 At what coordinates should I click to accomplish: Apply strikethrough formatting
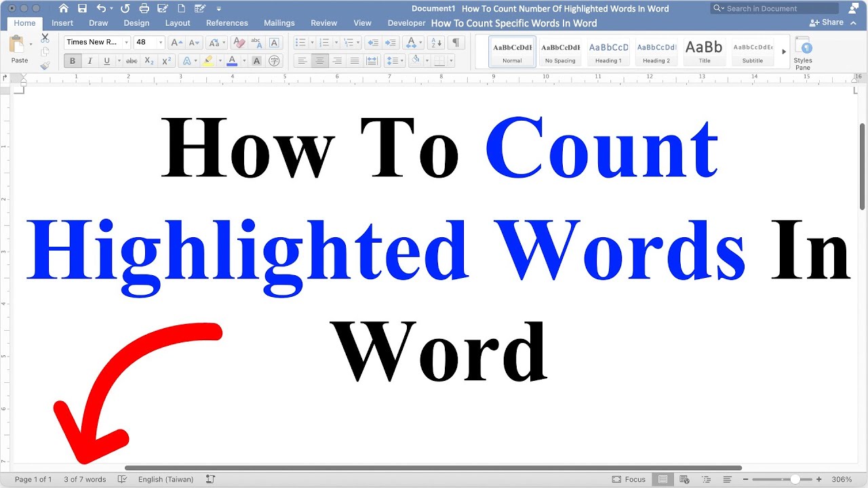coord(132,61)
